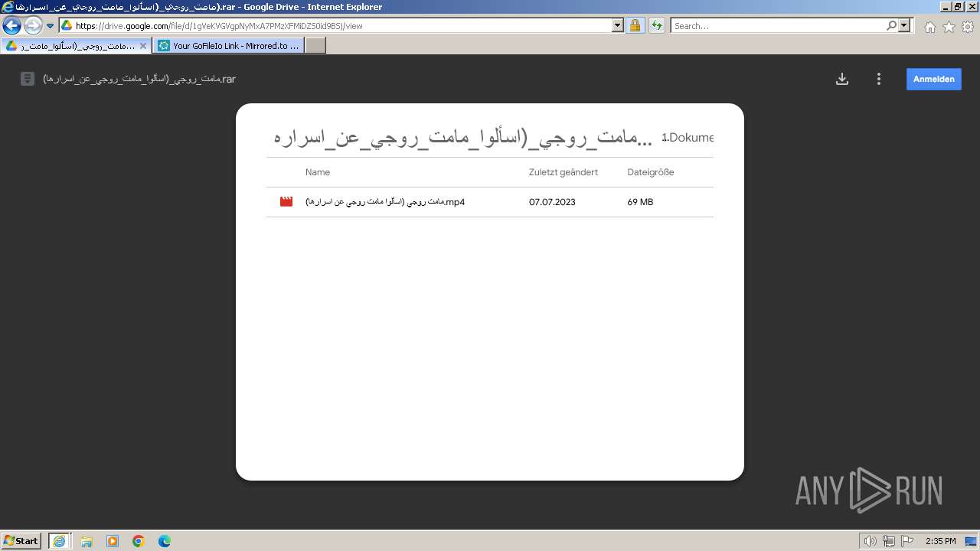Select the Google Drive rar file tab
This screenshot has height=551, width=980.
pyautogui.click(x=76, y=46)
